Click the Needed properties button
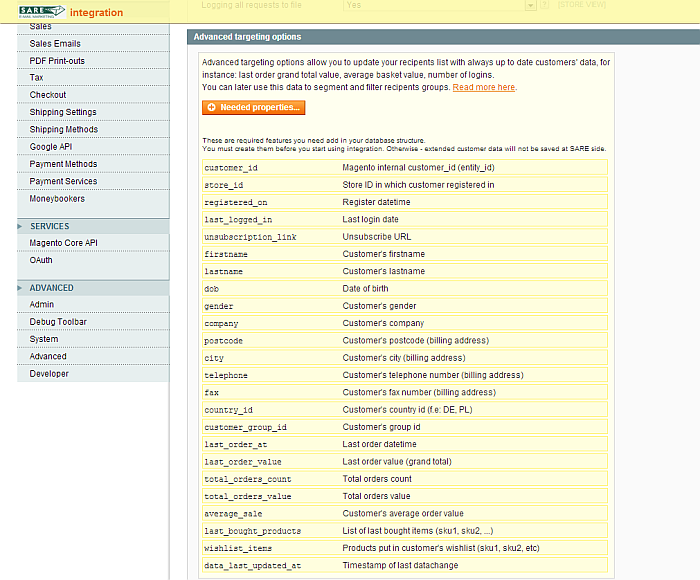Image resolution: width=700 pixels, height=580 pixels. 254,108
